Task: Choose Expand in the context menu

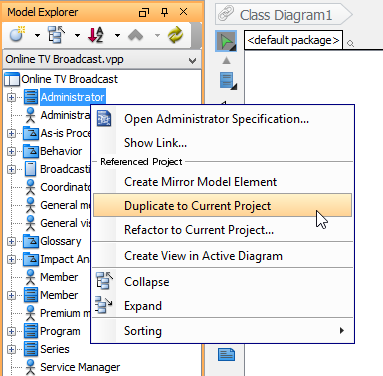Action: point(222,306)
